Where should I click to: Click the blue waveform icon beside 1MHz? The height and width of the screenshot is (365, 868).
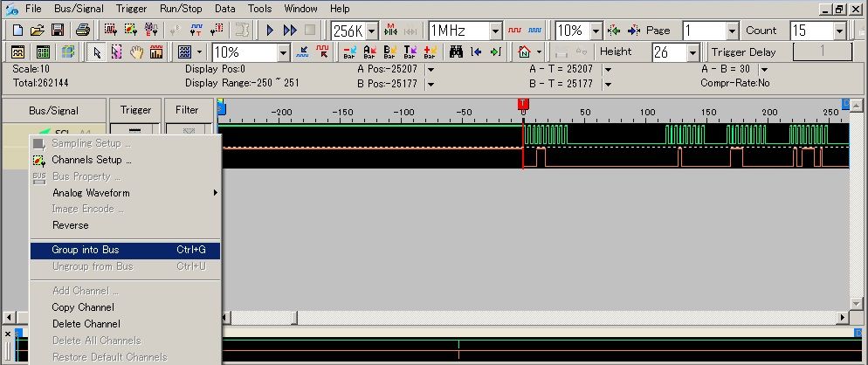pyautogui.click(x=534, y=30)
